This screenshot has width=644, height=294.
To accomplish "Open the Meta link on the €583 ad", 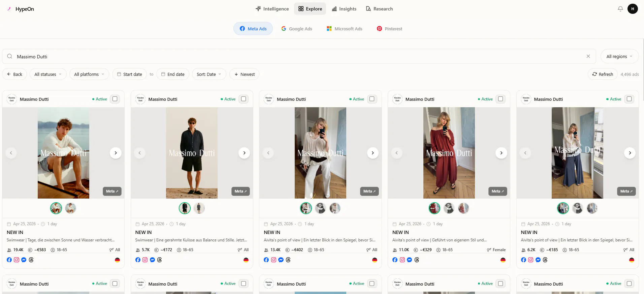I will click(112, 191).
